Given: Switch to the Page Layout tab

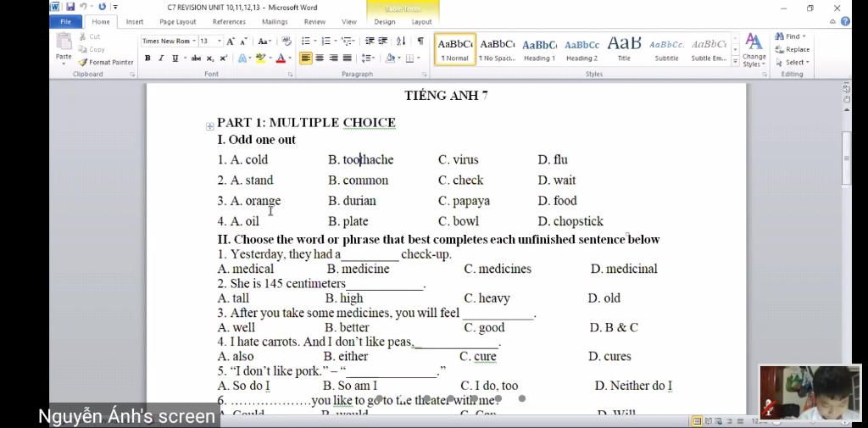Looking at the screenshot, I should pos(178,22).
